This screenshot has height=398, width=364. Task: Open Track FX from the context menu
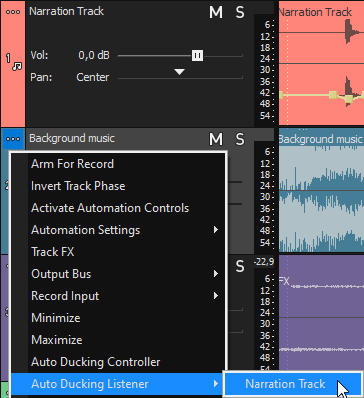tap(123, 252)
